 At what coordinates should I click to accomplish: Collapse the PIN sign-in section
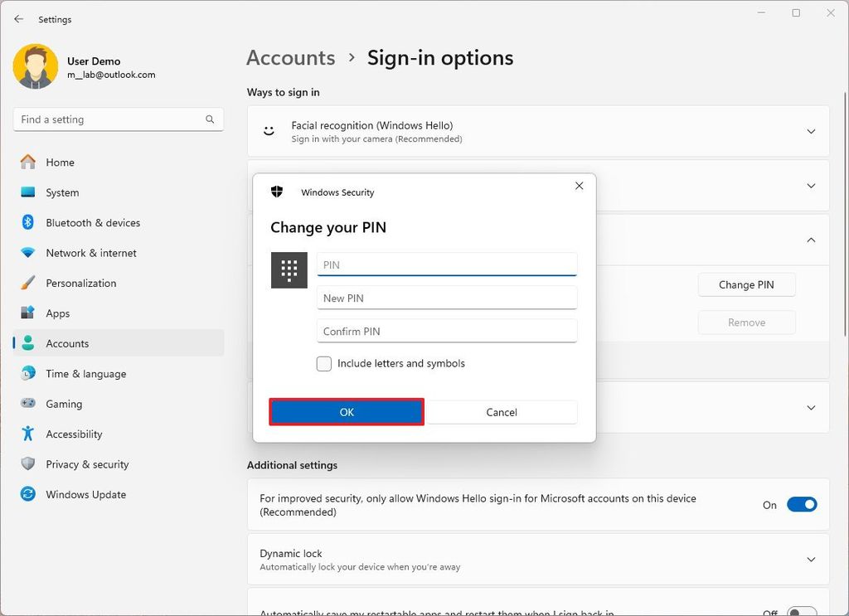(810, 240)
